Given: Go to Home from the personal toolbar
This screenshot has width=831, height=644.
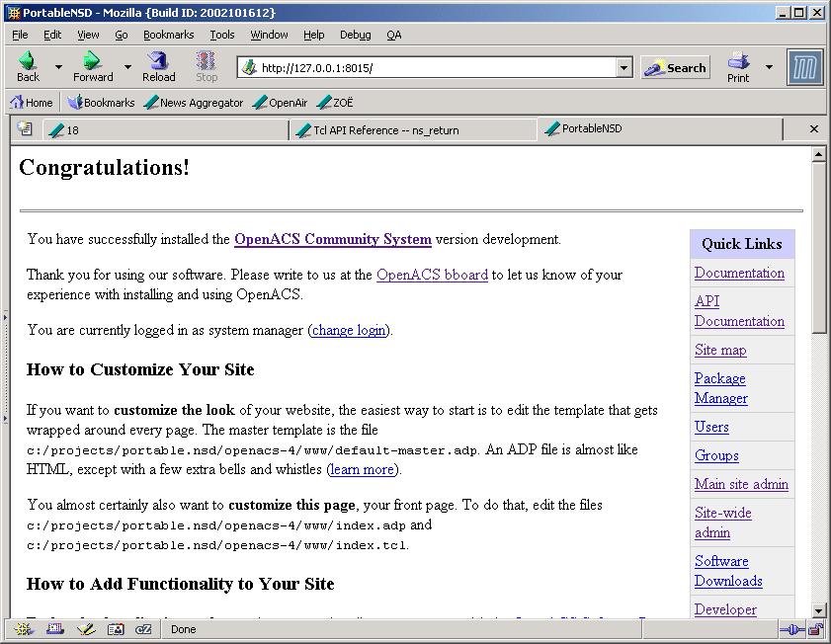Looking at the screenshot, I should [x=32, y=102].
